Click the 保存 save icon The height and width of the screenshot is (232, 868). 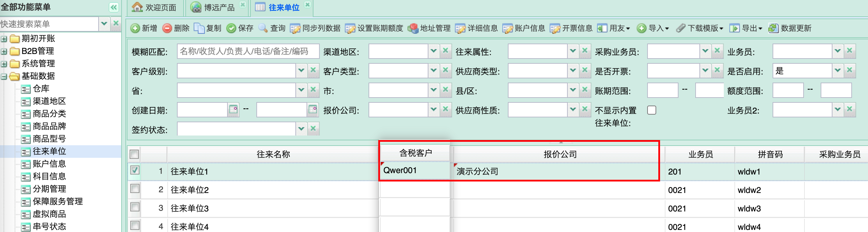tap(231, 28)
